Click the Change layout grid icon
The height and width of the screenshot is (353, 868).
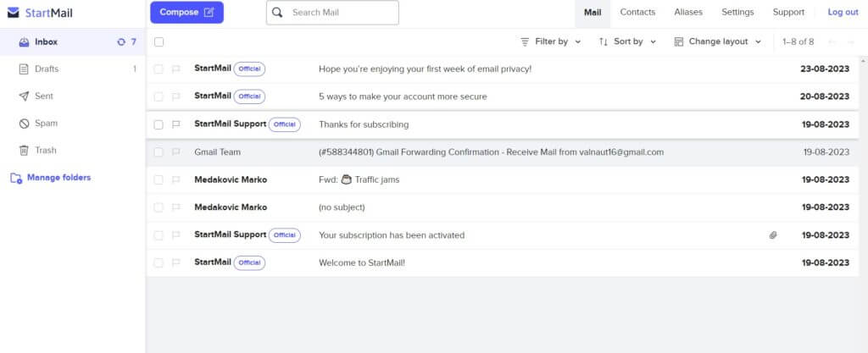(x=679, y=41)
